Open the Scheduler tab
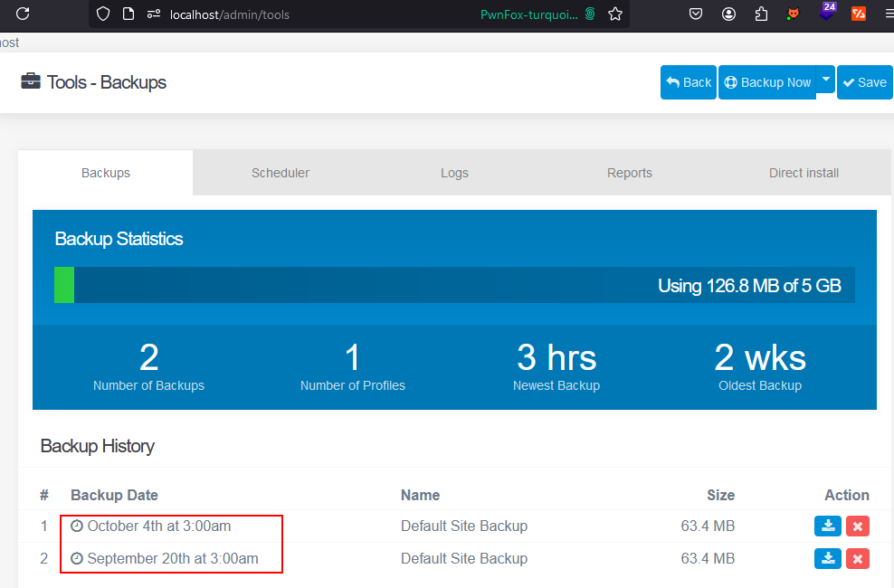 (x=281, y=173)
